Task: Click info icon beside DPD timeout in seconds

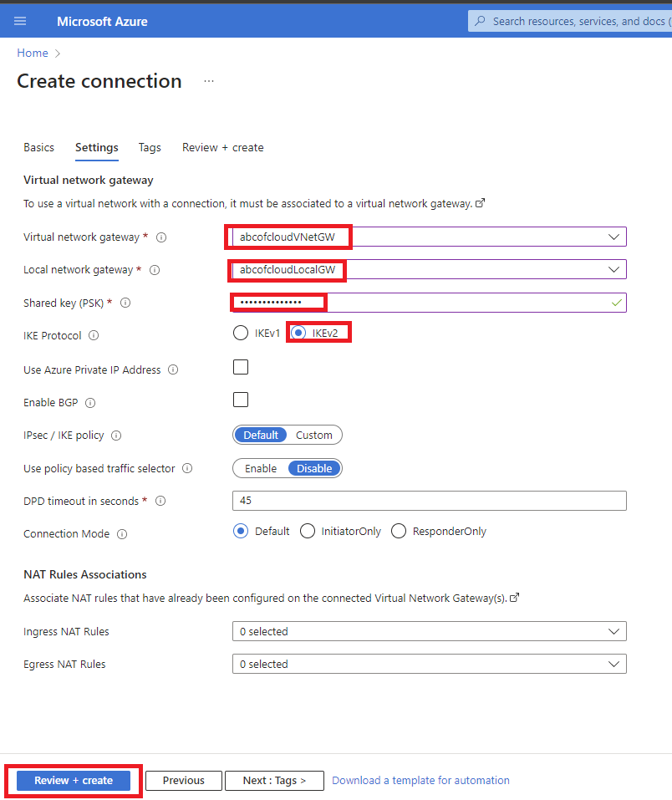Action: tap(160, 502)
